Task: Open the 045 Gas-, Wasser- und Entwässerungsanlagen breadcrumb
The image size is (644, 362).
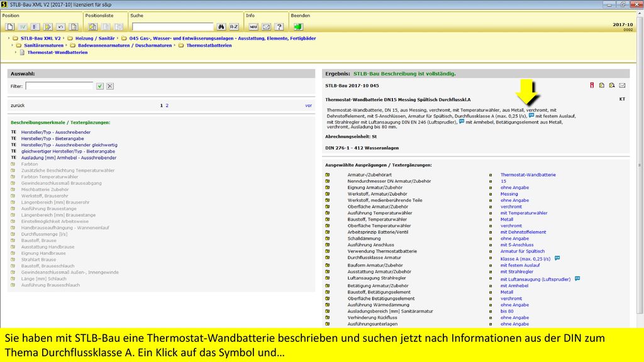Action: 222,38
